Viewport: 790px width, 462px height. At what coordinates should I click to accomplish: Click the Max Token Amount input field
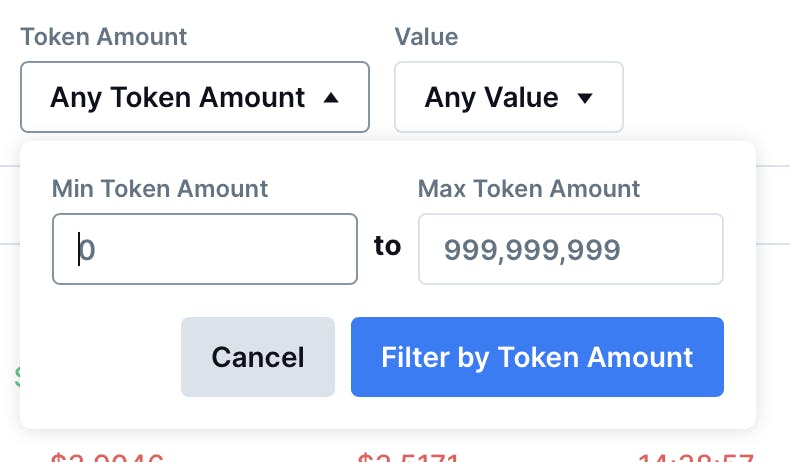(x=571, y=249)
